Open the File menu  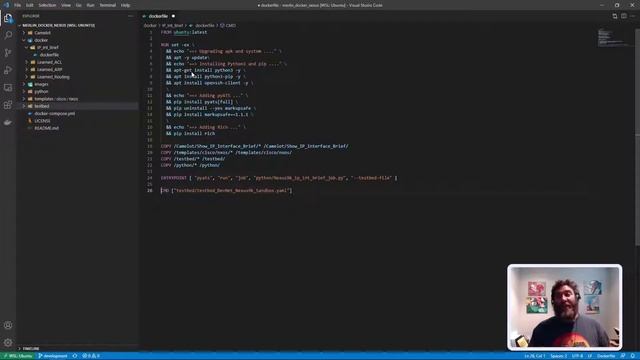18,5
